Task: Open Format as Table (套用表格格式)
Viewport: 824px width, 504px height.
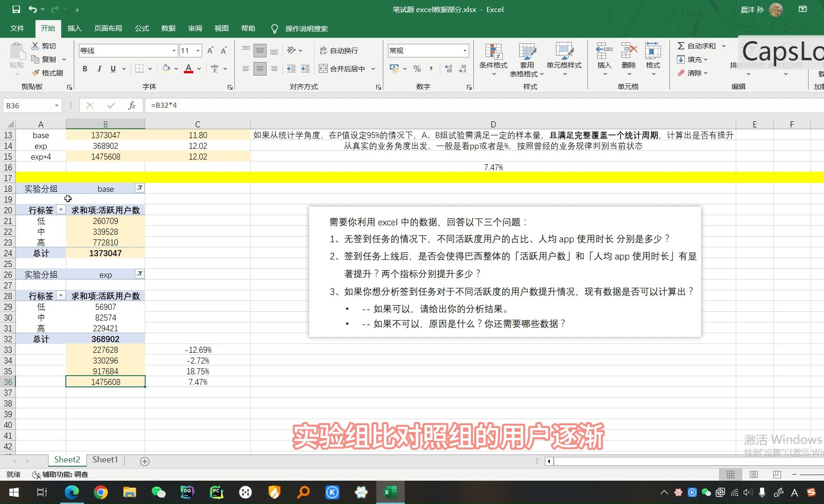Action: pyautogui.click(x=527, y=60)
